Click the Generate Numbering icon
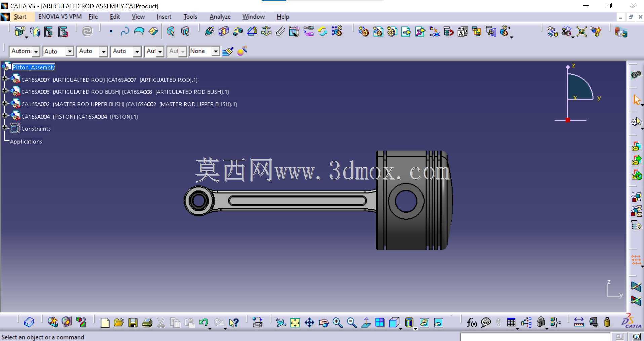 (462, 32)
